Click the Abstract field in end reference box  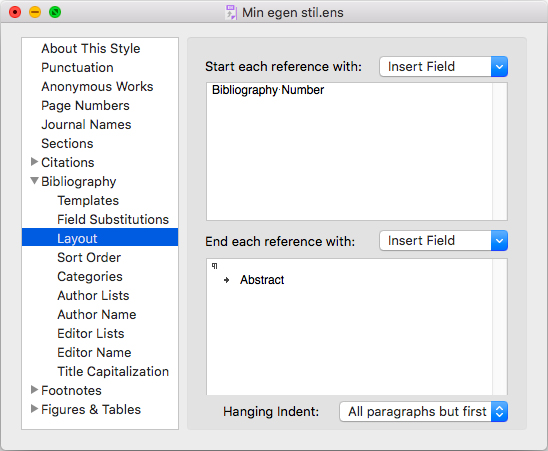pyautogui.click(x=262, y=280)
